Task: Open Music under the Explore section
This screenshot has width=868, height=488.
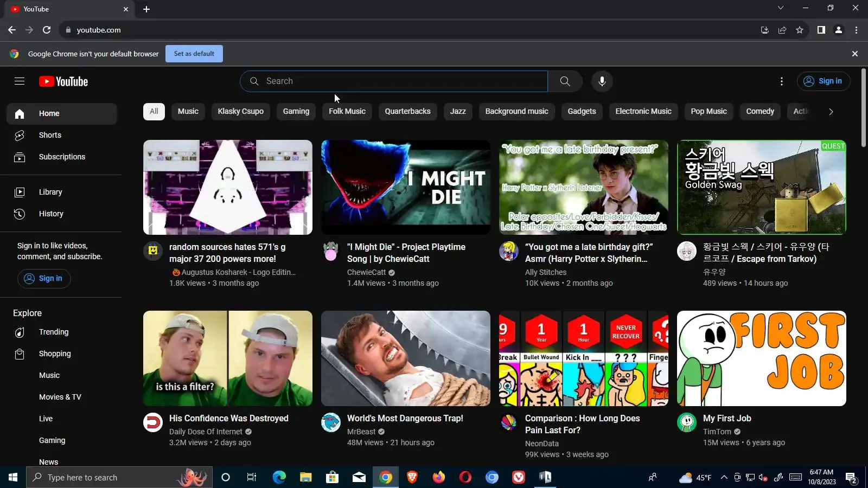Action: tap(62, 376)
